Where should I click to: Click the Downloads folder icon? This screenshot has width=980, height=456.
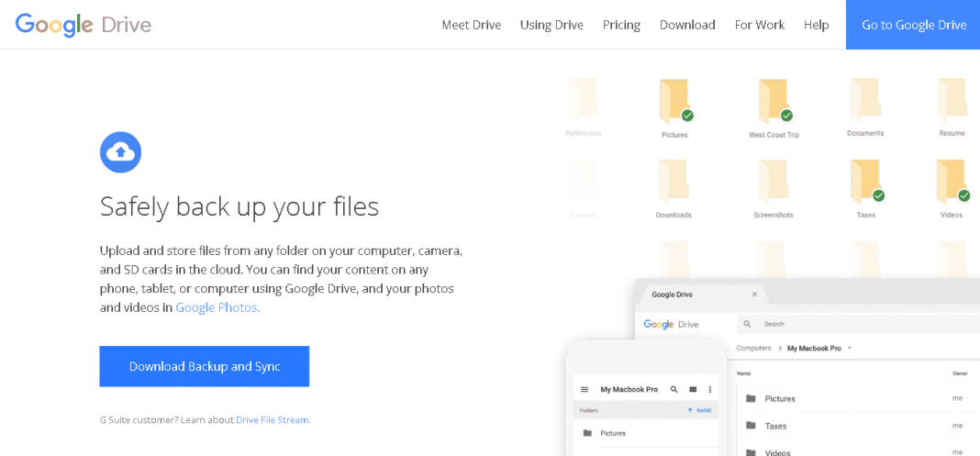[674, 182]
